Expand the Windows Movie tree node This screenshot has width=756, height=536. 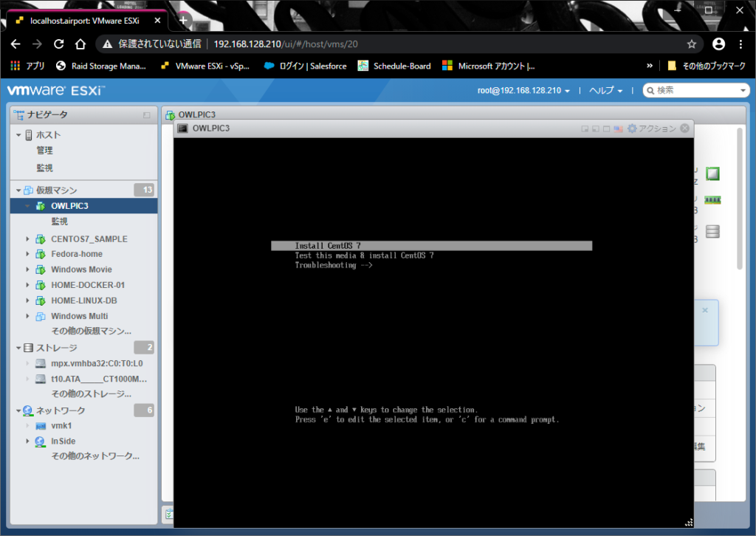pos(27,269)
